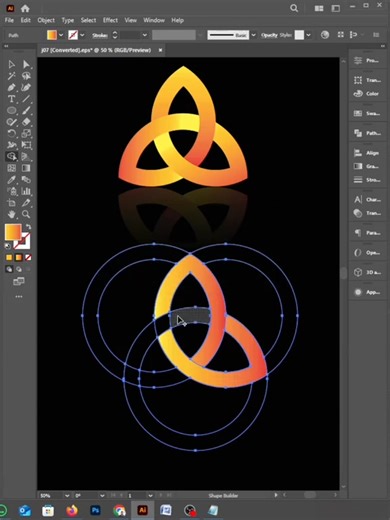
Task: Select the Symbol Sprayer tool
Action: (x=12, y=191)
